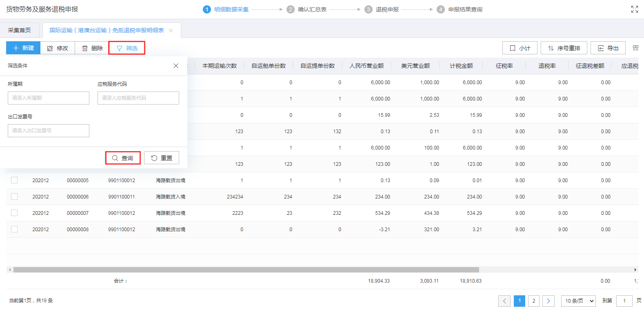Close the 筛选条件 filter panel
The height and width of the screenshot is (310, 644).
[x=176, y=66]
